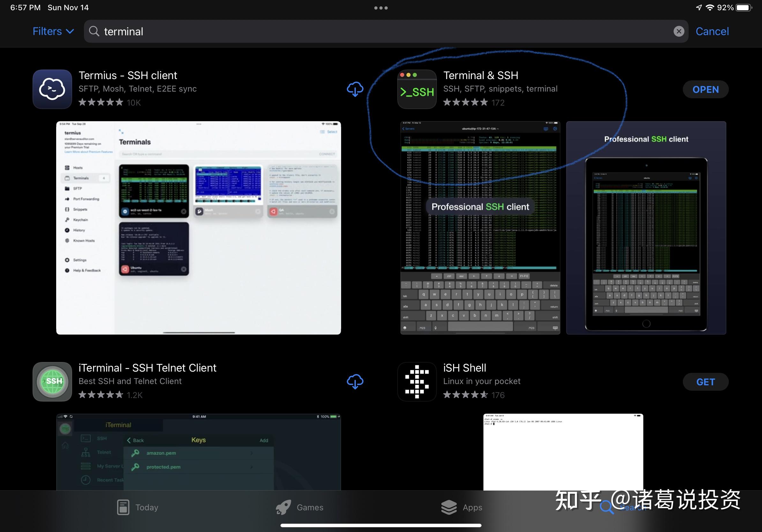Open the Terminal & SSH app via OPEN
The image size is (762, 532).
pyautogui.click(x=706, y=89)
